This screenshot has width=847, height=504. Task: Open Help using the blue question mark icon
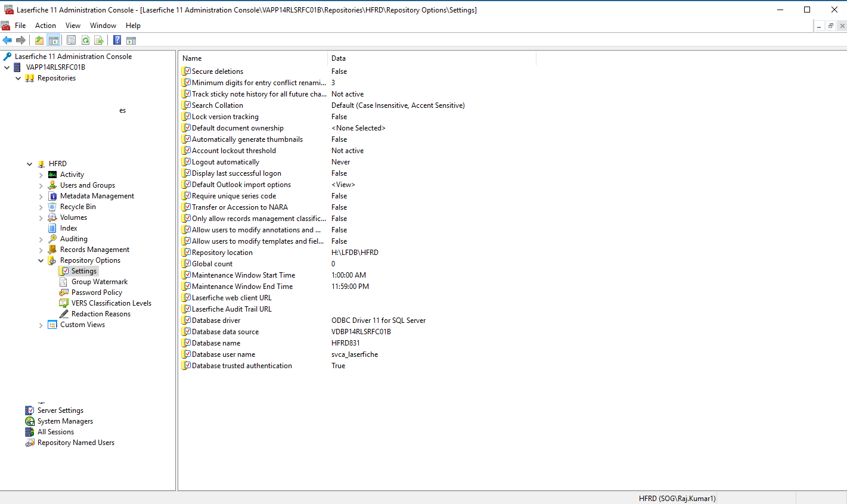117,41
